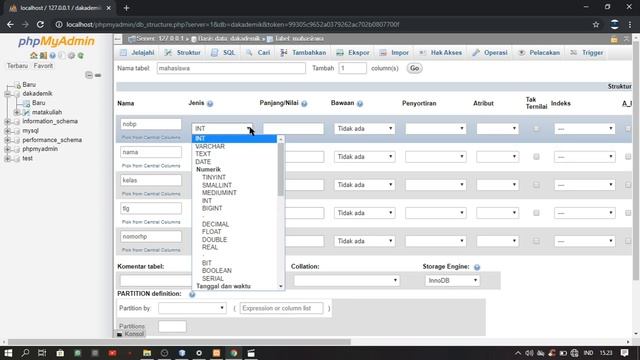Toggle Tak Ternilai checkbox for nama row
Image resolution: width=640 pixels, height=360 pixels.
[536, 157]
